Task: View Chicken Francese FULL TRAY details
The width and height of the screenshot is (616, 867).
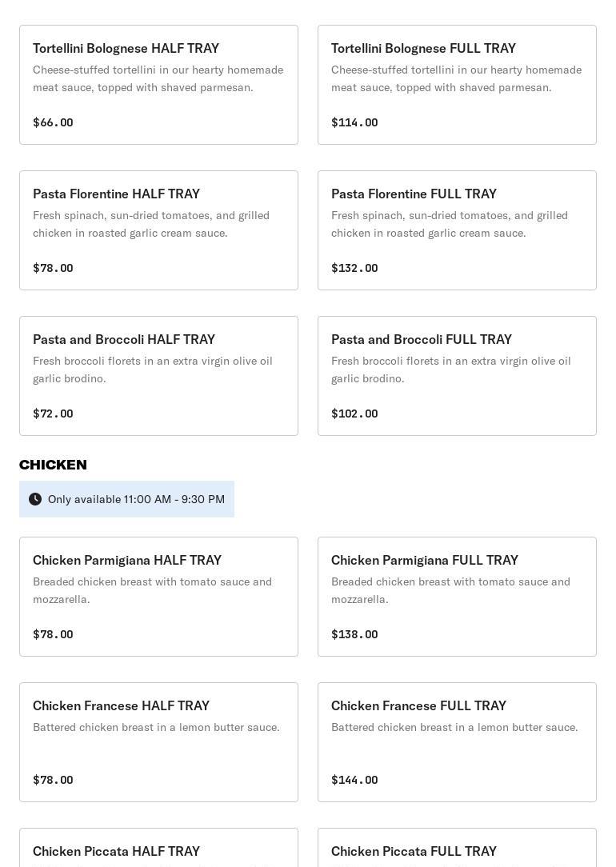Action: pyautogui.click(x=457, y=741)
